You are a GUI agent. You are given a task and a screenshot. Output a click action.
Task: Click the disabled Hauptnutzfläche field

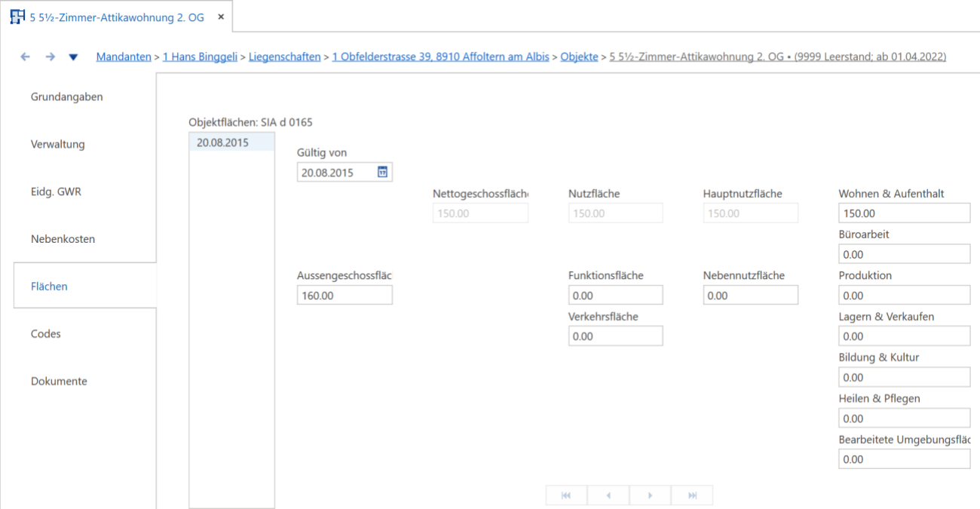(x=750, y=213)
